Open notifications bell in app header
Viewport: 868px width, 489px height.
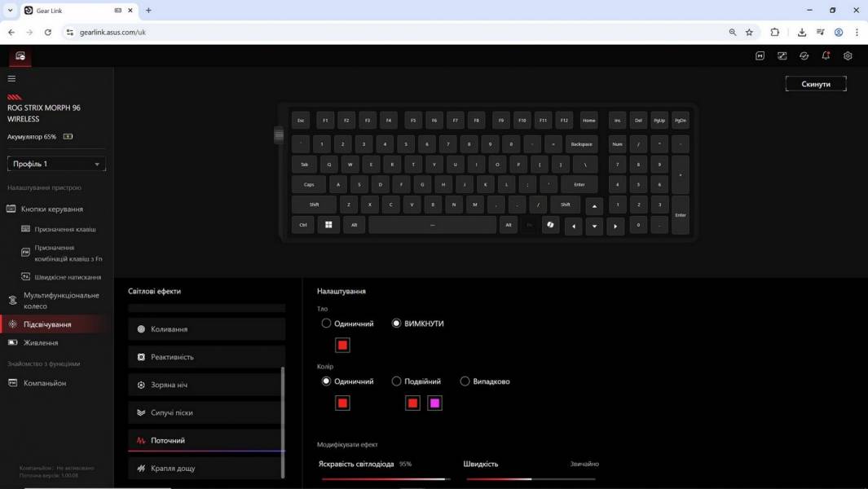[826, 56]
